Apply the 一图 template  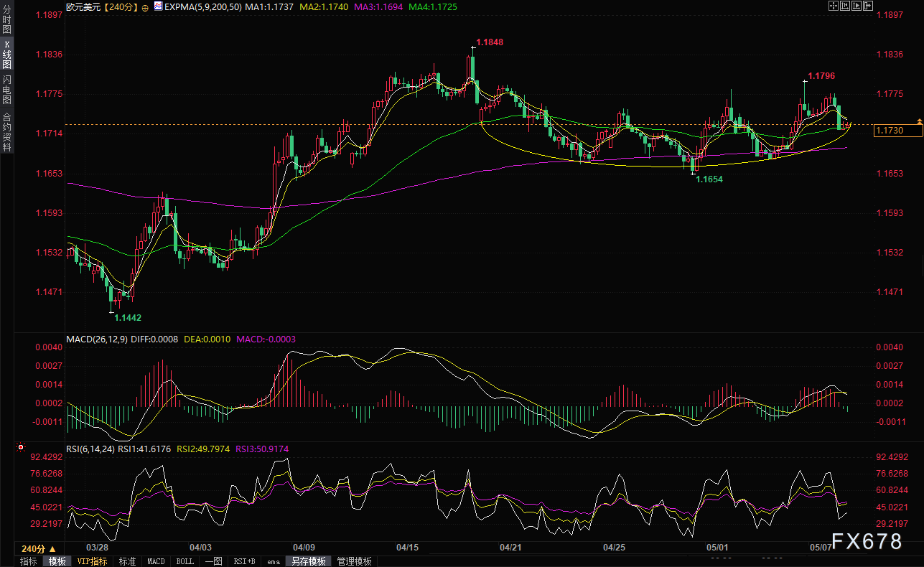pyautogui.click(x=213, y=561)
